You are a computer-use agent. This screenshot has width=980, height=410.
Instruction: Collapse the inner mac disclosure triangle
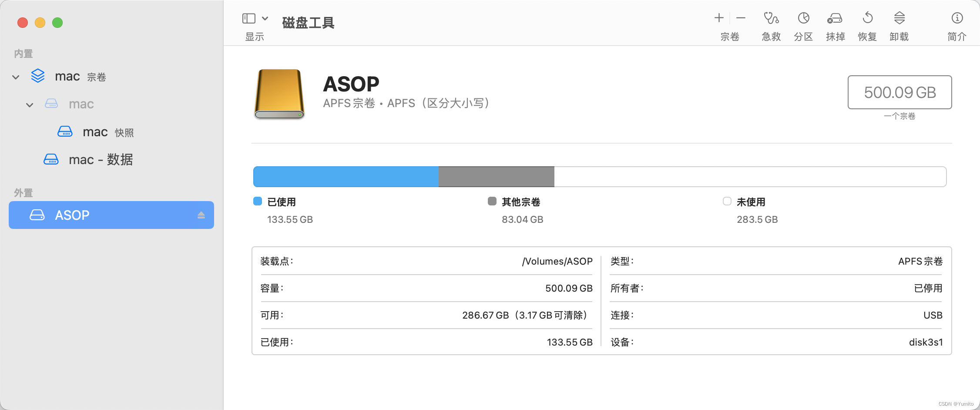(29, 104)
